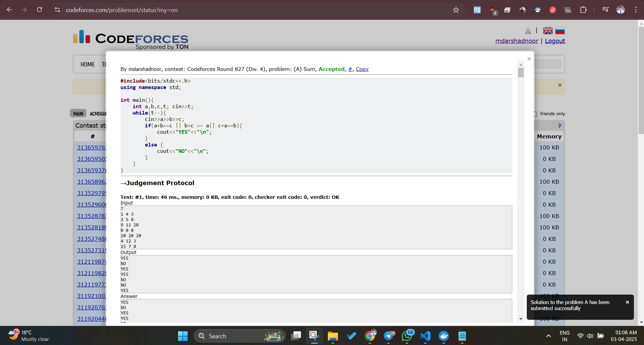Open the browser extensions puzzle icon
Screen dimensions: 644x345
click(x=583, y=10)
